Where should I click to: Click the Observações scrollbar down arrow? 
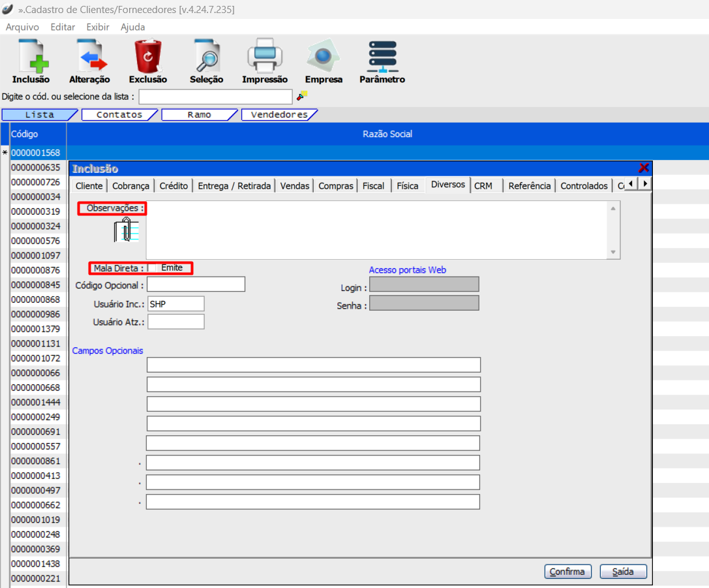pos(613,253)
